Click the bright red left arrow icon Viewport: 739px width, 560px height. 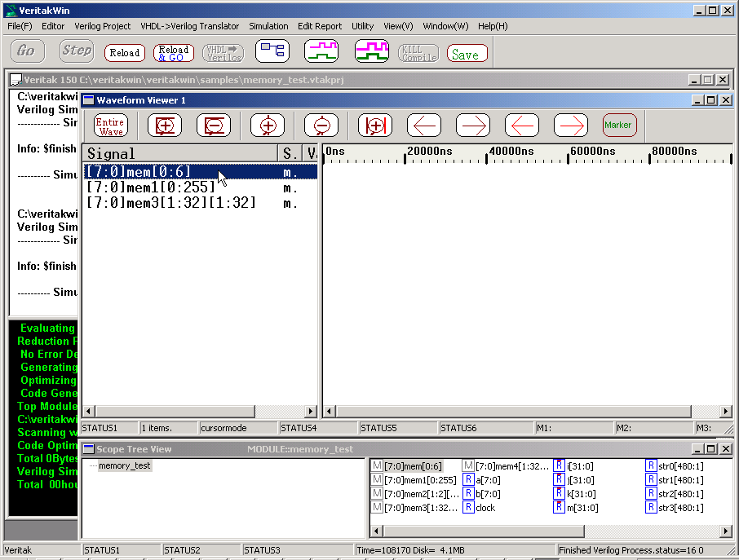click(x=522, y=126)
